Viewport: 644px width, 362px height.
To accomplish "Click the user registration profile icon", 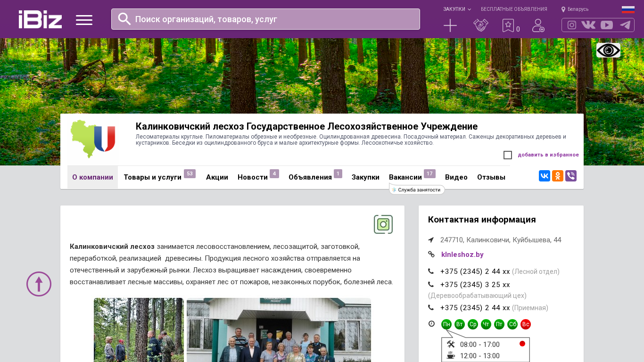I will (x=538, y=25).
